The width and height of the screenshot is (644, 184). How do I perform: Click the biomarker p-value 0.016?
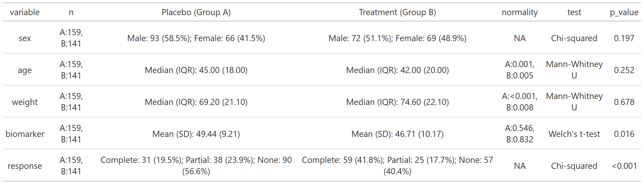(x=624, y=134)
